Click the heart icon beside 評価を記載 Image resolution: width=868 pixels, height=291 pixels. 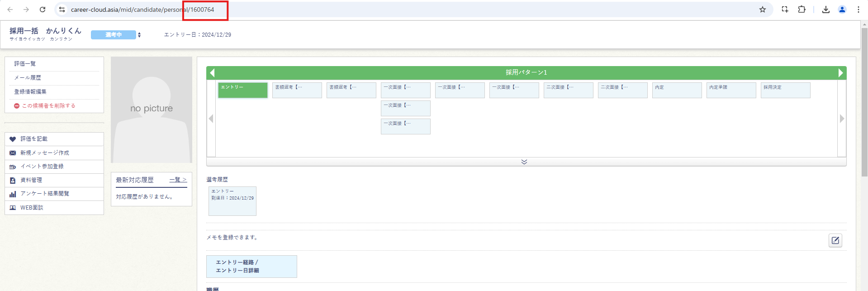click(13, 139)
